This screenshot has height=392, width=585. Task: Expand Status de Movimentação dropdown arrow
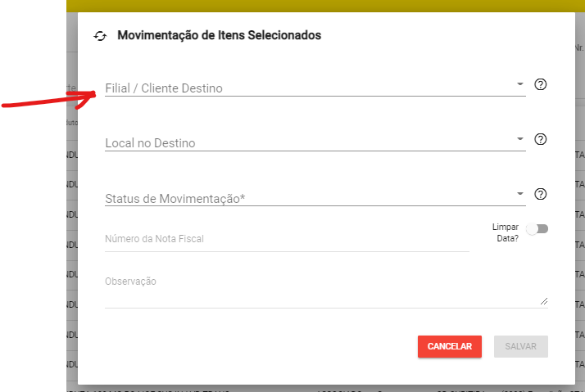[520, 194]
